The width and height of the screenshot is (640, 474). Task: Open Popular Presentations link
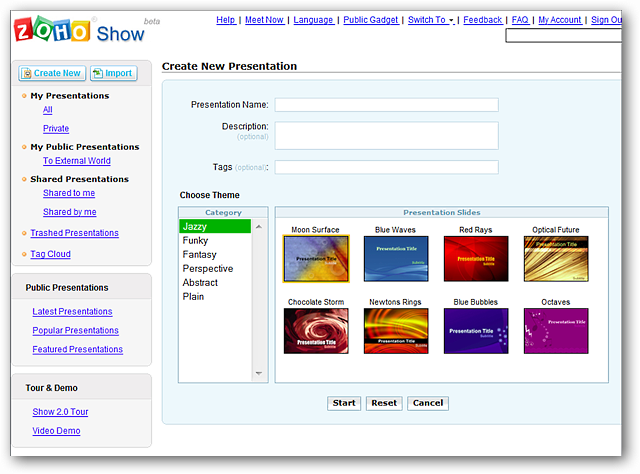(x=76, y=330)
